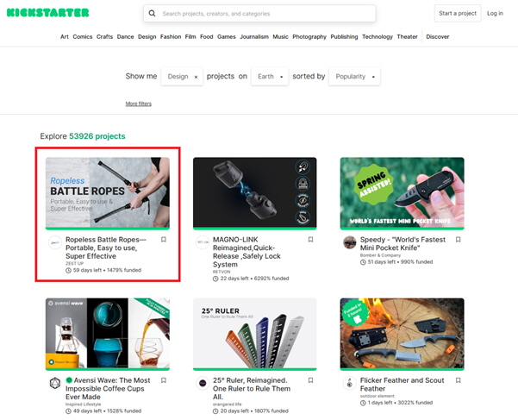Click the RETVON creator name
This screenshot has width=518, height=420.
point(222,272)
